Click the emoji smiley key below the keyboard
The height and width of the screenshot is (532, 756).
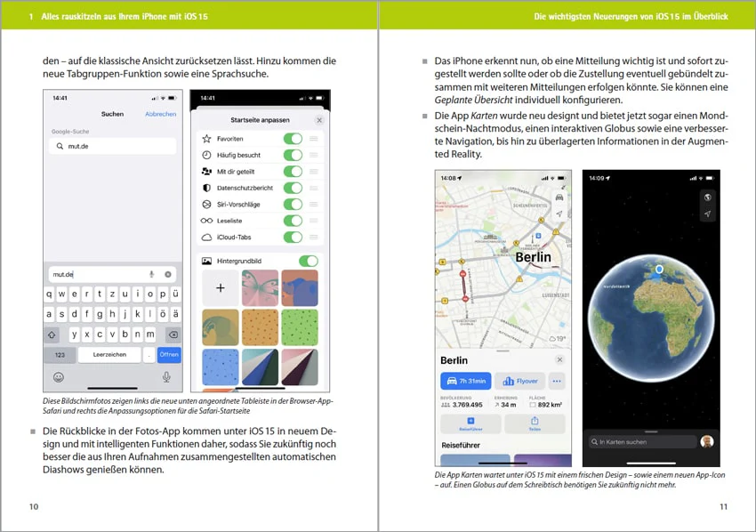coord(59,377)
